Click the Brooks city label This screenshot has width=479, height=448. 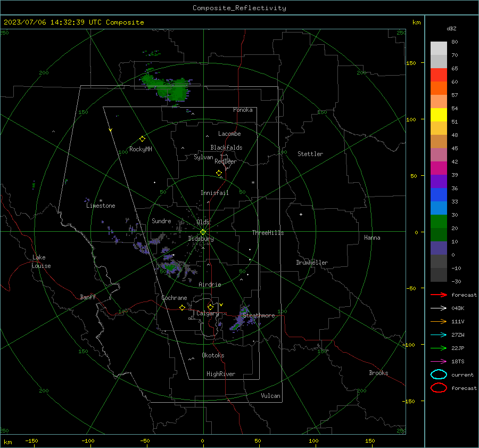tap(378, 373)
